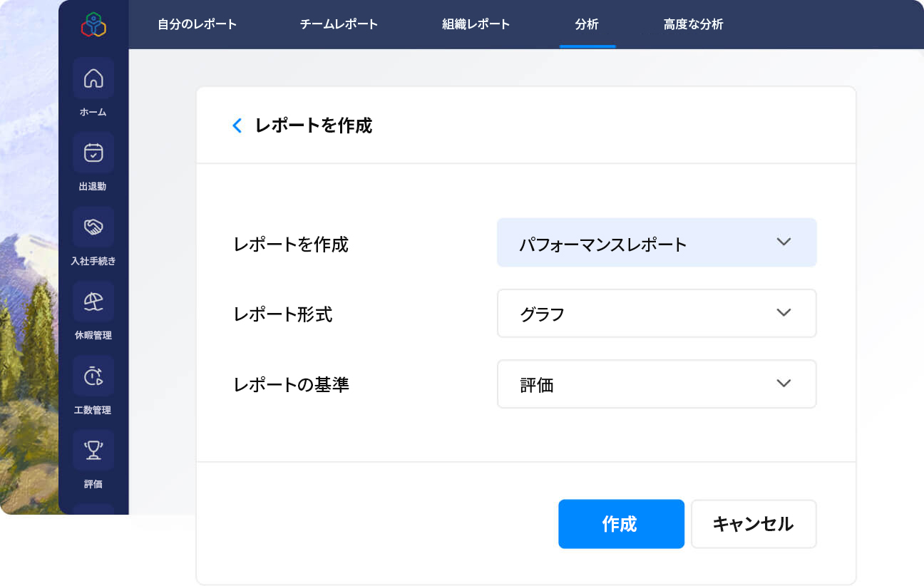Screen dimensions: 924x586
Task: Open the レポートの基準 dropdown showing 評価
Action: click(x=656, y=384)
